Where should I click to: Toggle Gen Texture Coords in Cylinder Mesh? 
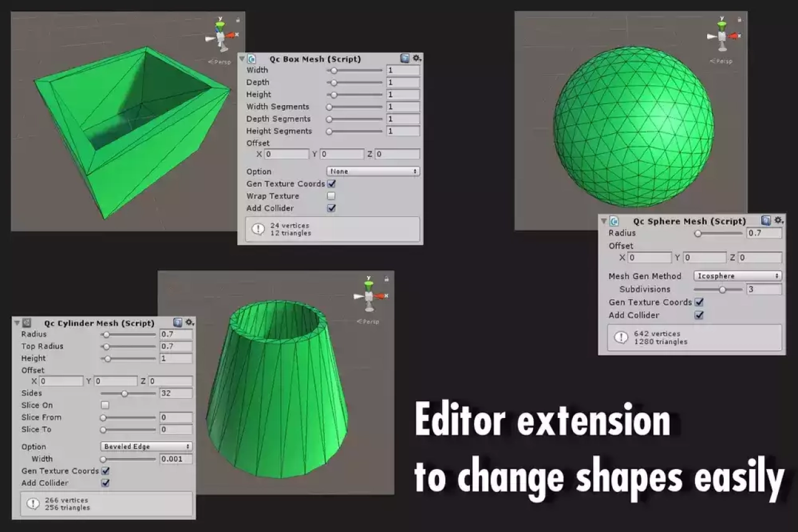(x=105, y=471)
